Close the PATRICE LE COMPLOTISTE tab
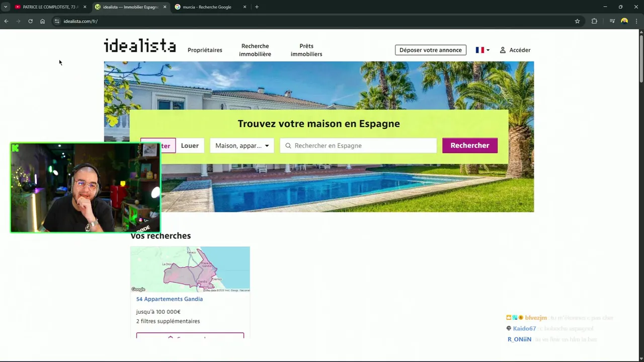This screenshot has width=644, height=362. tap(85, 7)
